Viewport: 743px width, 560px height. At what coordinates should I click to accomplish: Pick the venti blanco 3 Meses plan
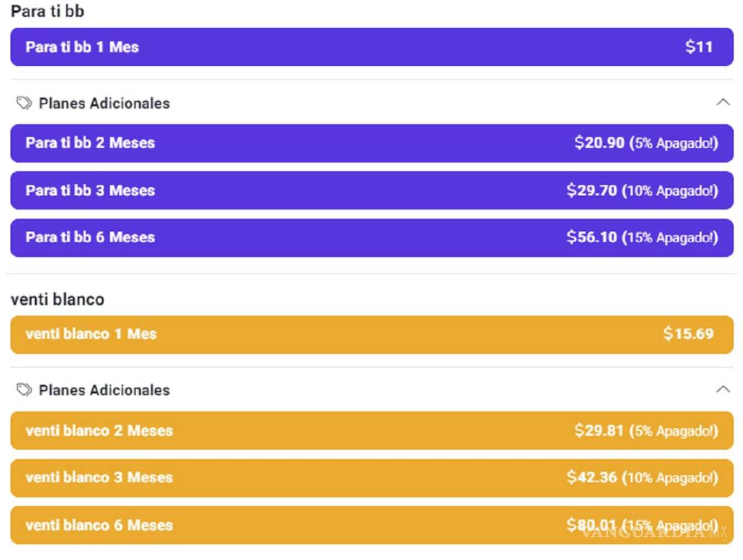tap(371, 478)
